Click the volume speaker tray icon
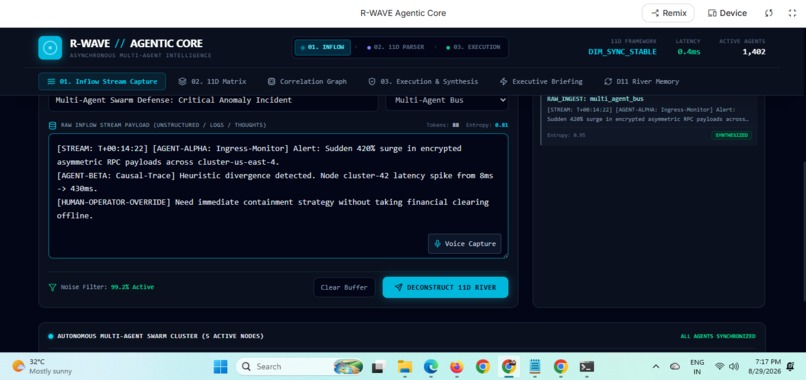The image size is (806, 380). click(x=734, y=367)
